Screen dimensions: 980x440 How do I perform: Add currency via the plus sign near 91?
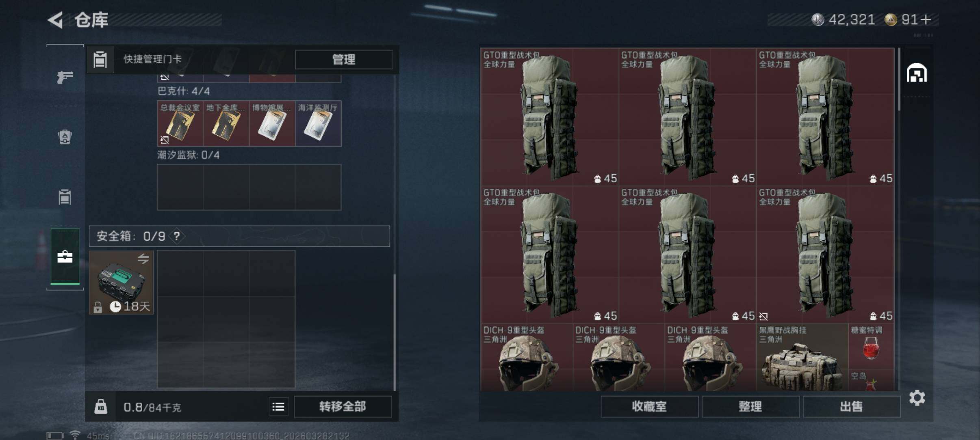(926, 19)
